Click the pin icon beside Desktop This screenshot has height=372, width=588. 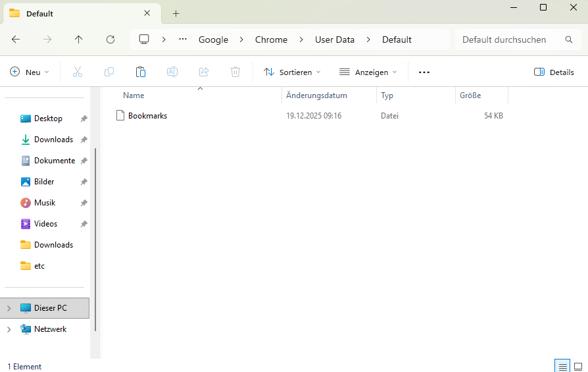[x=84, y=119]
